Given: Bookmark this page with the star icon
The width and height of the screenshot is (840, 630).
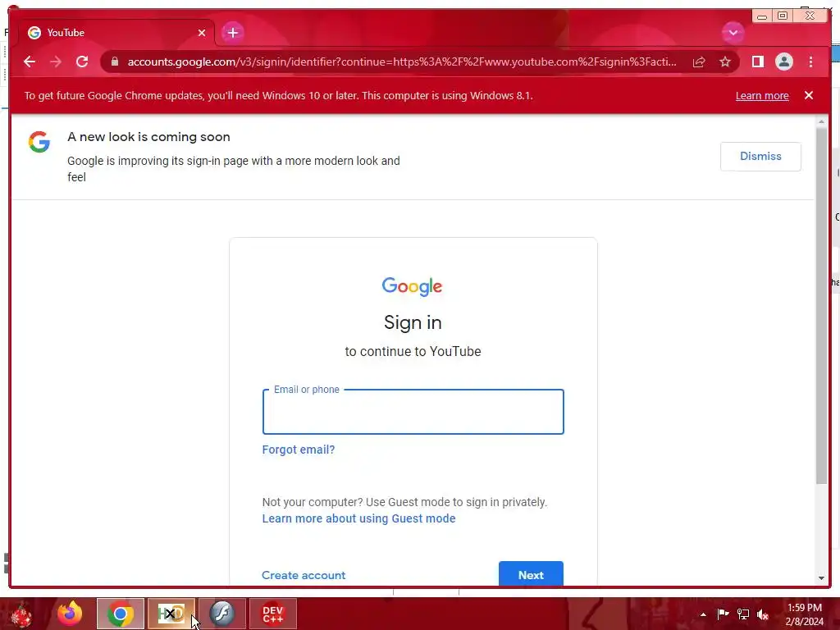Looking at the screenshot, I should click(725, 62).
